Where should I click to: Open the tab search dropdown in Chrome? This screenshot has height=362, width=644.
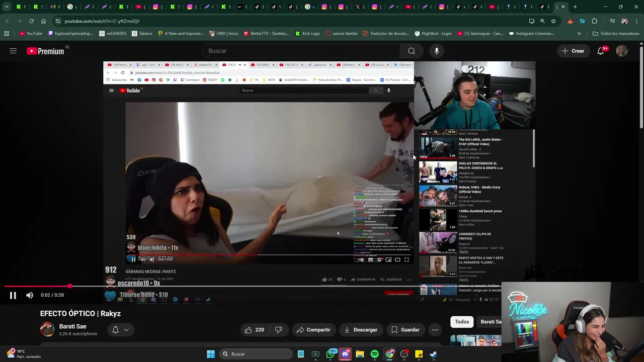7,7
